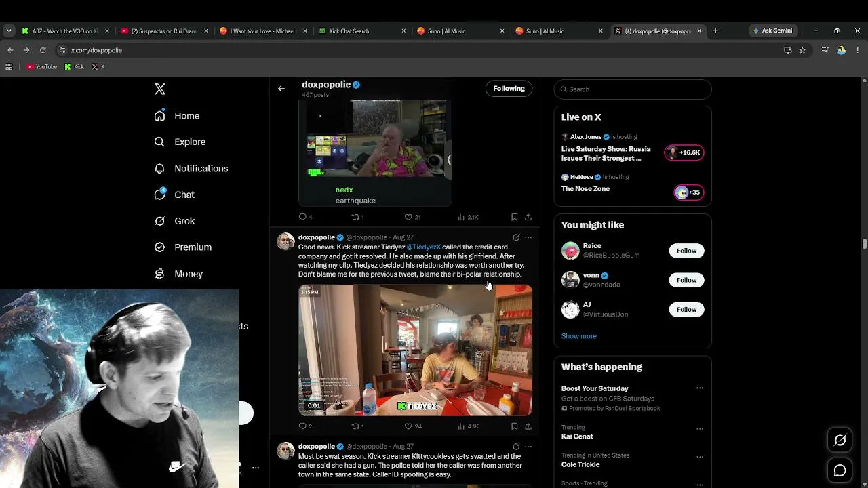This screenshot has width=868, height=488.
Task: Expand Show more in You might like
Action: (579, 336)
